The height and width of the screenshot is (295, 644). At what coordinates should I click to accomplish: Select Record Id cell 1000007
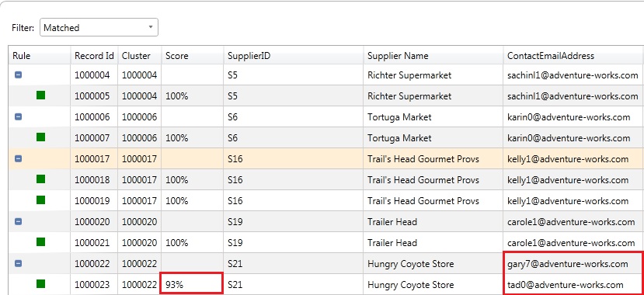pos(94,138)
